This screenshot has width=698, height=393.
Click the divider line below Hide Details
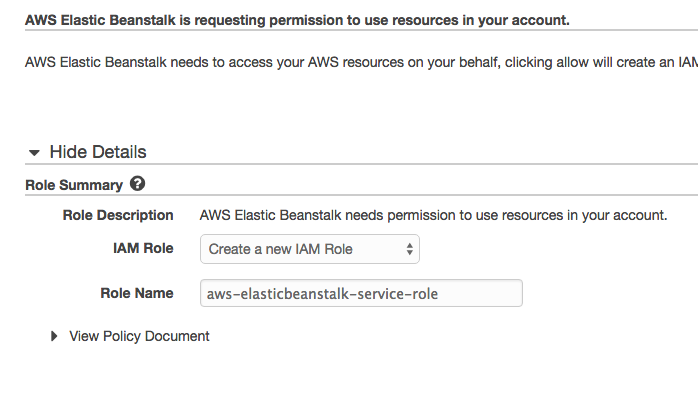coord(361,164)
